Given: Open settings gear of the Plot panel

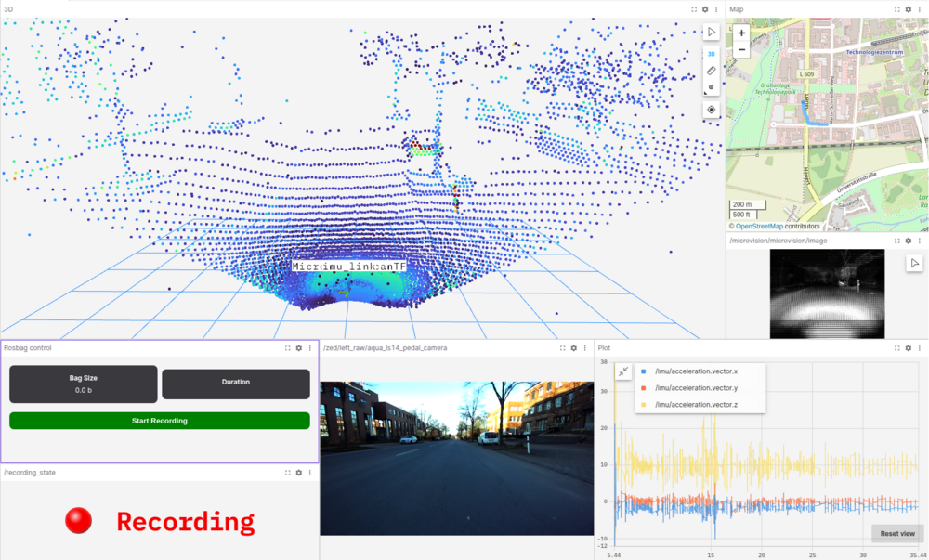Looking at the screenshot, I should 909,348.
